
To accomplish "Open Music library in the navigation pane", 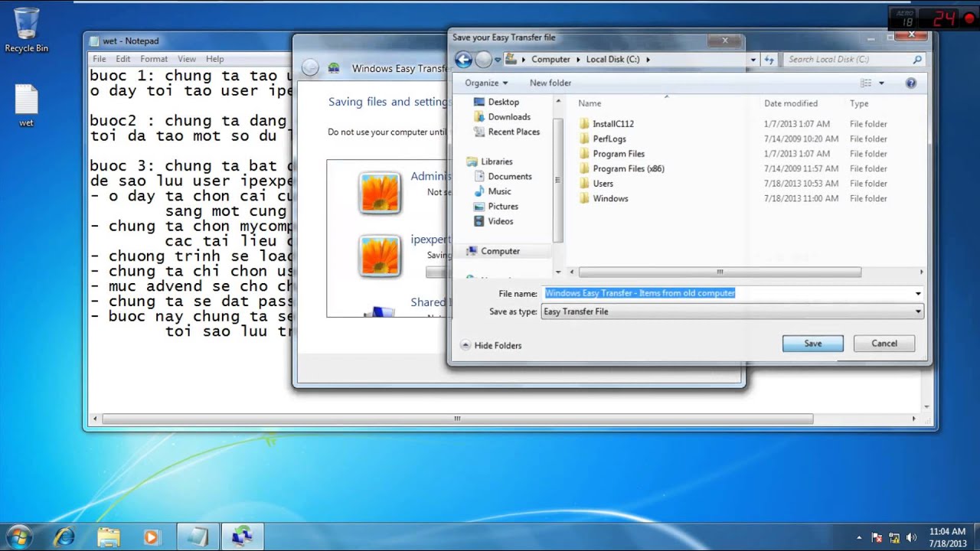I will click(x=492, y=191).
